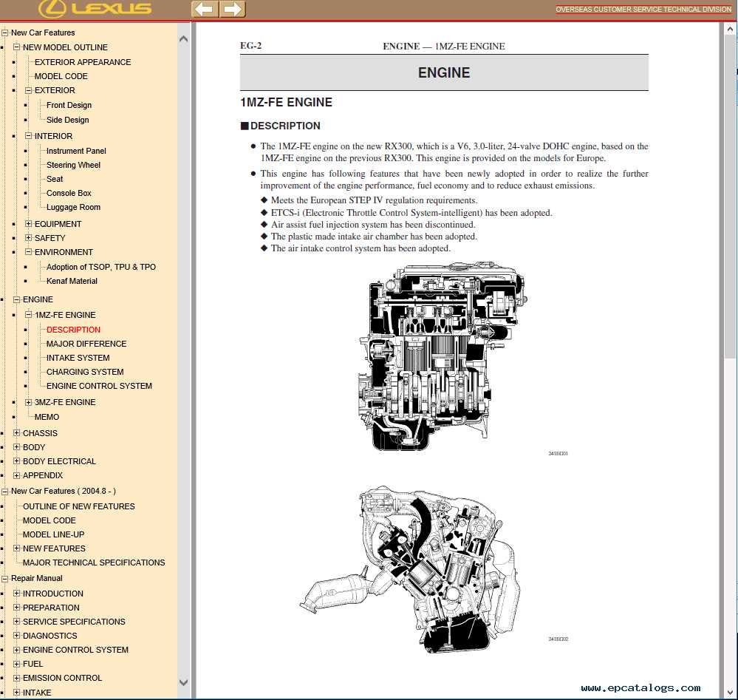Select the BODY tree item
The height and width of the screenshot is (700, 738).
(34, 447)
